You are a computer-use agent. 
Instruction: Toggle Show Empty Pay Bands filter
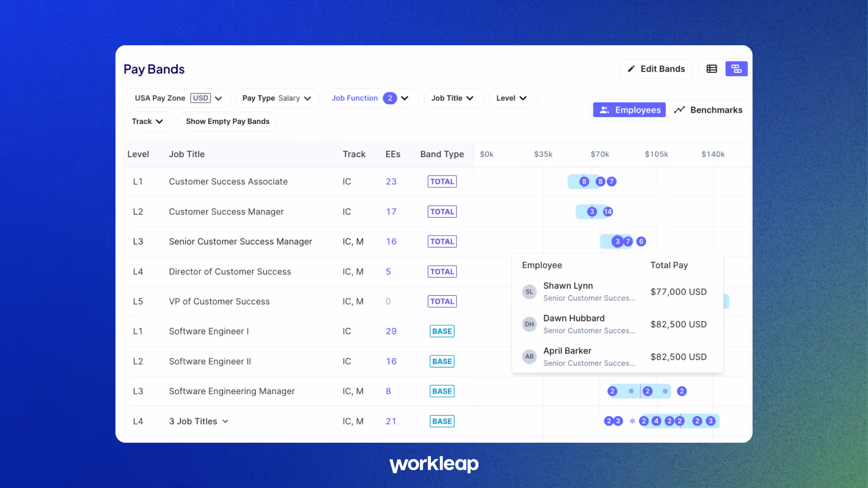coord(227,121)
